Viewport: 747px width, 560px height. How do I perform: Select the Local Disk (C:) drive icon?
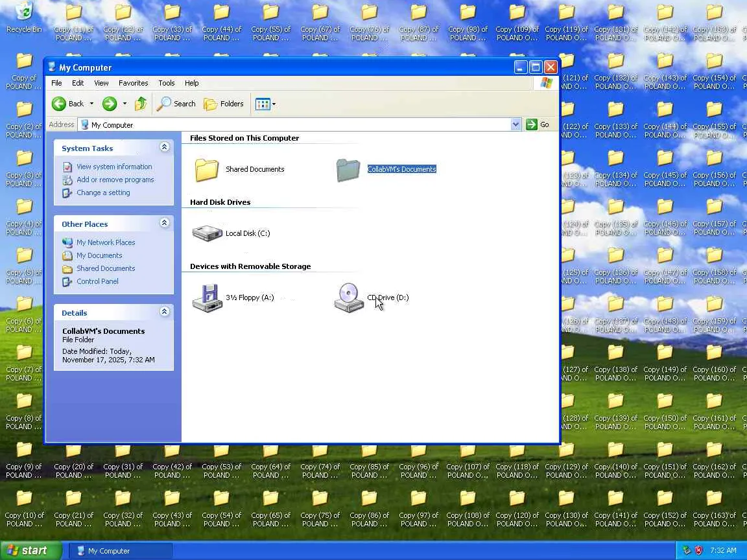(x=207, y=233)
